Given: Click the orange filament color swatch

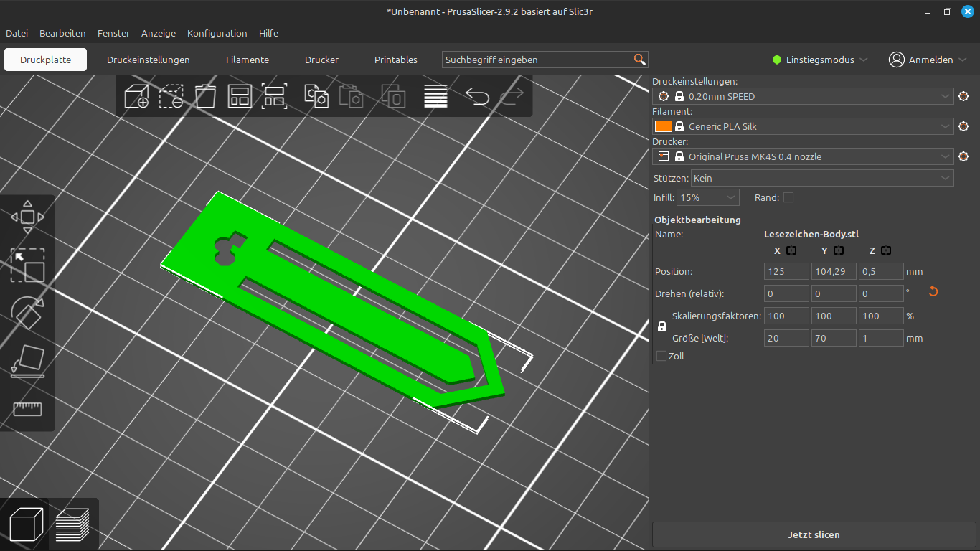Looking at the screenshot, I should coord(663,126).
